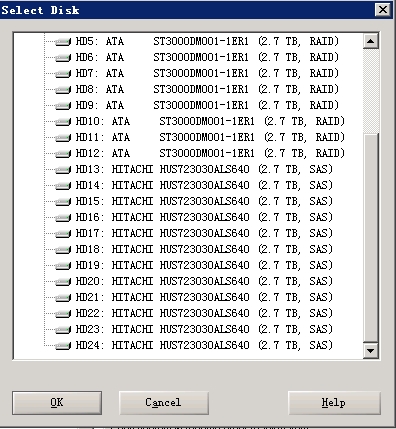The image size is (396, 429).
Task: Click the drive icon next to HD9
Action: coord(63,106)
